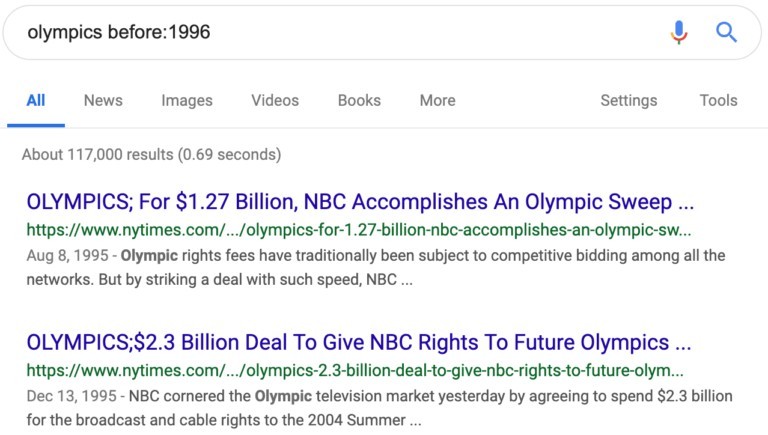This screenshot has height=435, width=768.
Task: Click the nytimes.com URL under the first result
Action: (359, 229)
